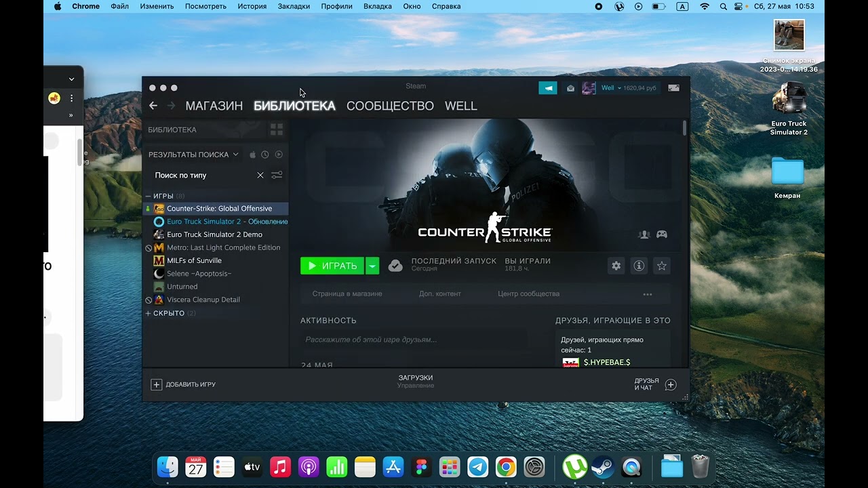The height and width of the screenshot is (488, 868).
Task: Click the add game plus icon
Action: (x=156, y=384)
